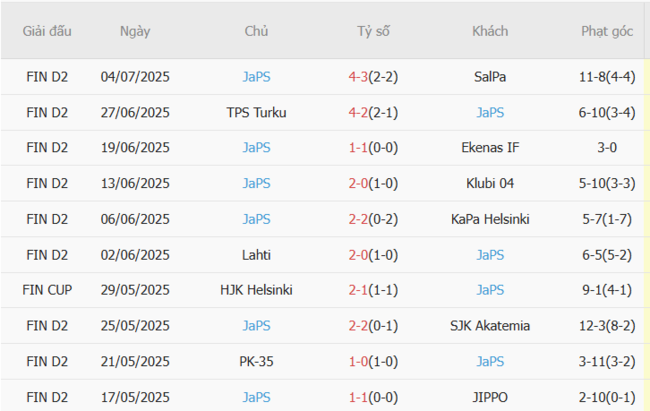Click the Klubi 04 team name
Screen dimensions: 650x411
(490, 183)
